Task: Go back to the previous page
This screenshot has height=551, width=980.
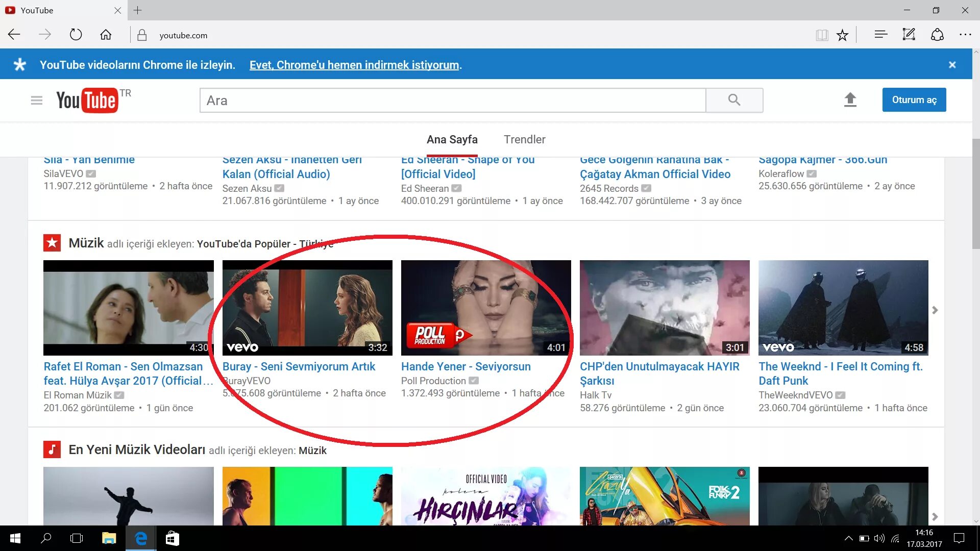Action: tap(14, 35)
